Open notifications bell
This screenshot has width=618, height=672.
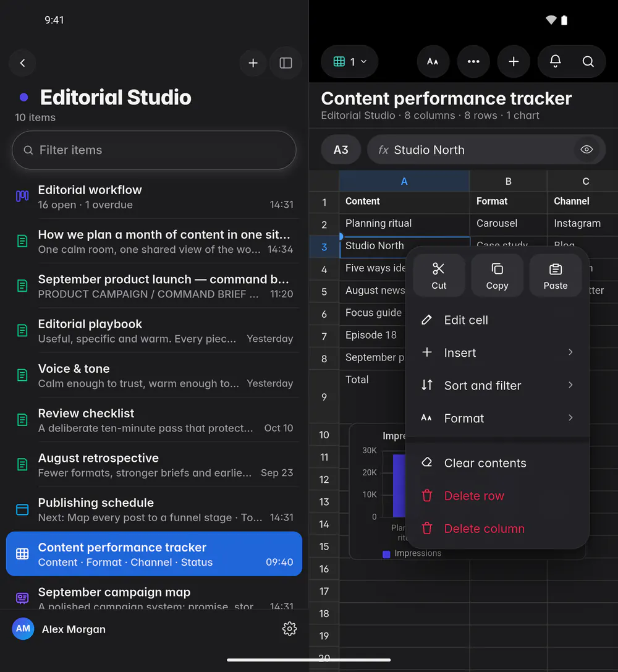(555, 62)
